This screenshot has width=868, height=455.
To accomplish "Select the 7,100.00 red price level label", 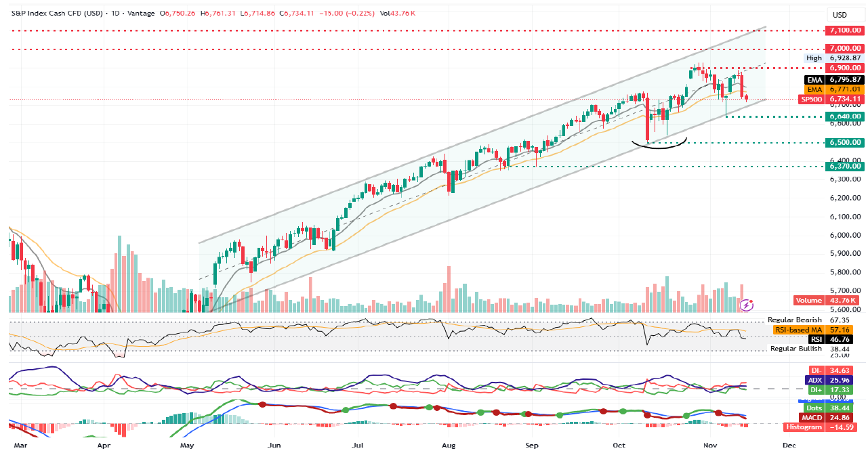I will [844, 30].
